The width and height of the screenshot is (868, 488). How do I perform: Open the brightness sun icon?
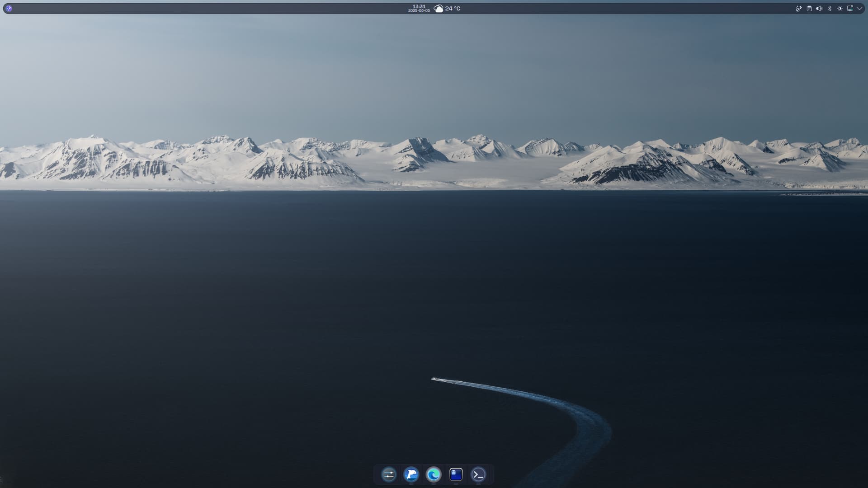[840, 9]
